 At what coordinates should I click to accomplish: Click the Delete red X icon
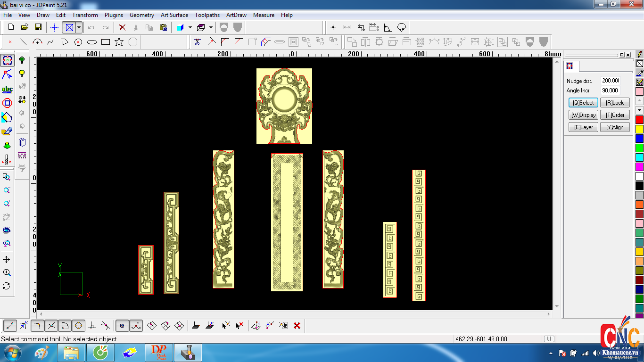pos(122,27)
